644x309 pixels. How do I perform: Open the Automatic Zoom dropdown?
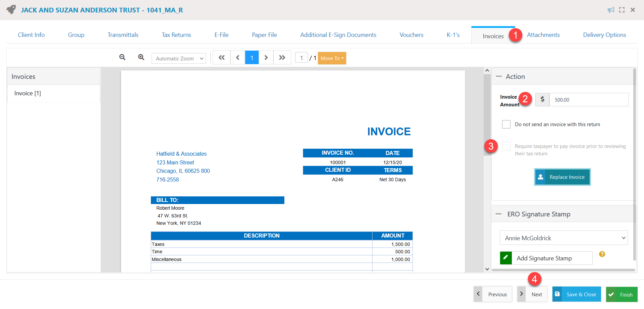click(178, 58)
